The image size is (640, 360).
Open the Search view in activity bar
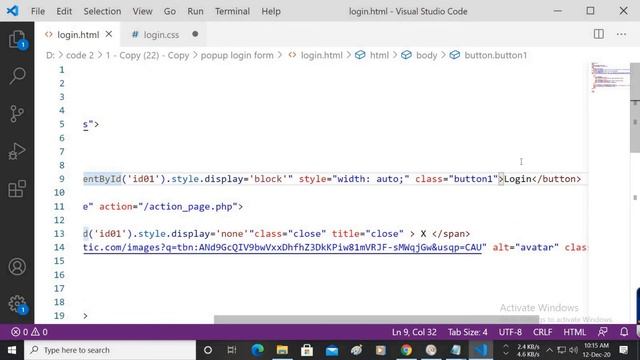(17, 76)
